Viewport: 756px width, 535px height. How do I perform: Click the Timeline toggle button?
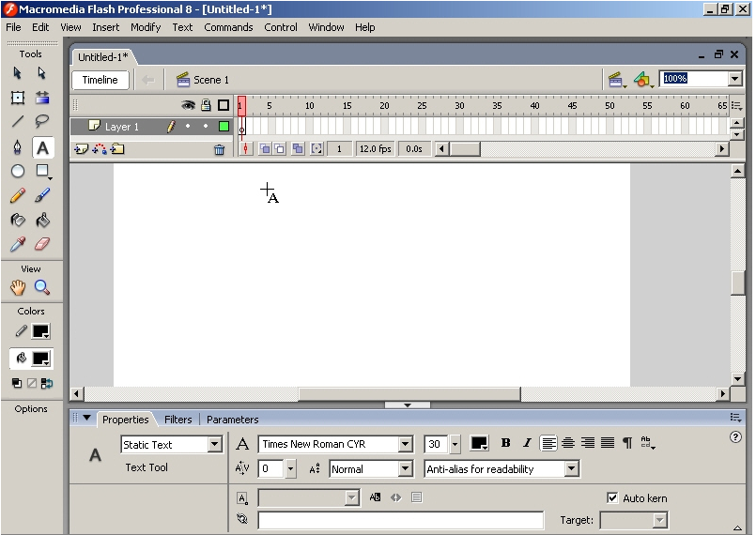(100, 80)
